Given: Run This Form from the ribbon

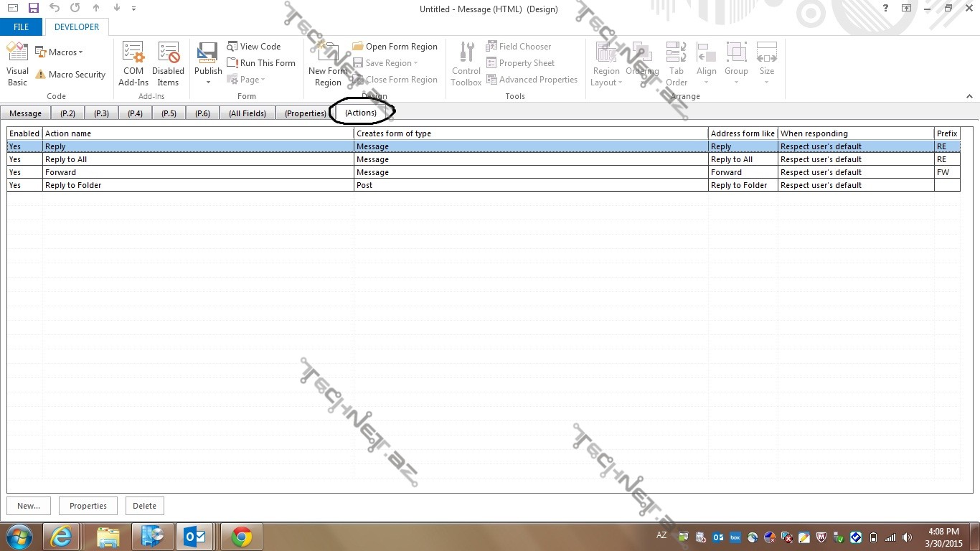Looking at the screenshot, I should [261, 63].
